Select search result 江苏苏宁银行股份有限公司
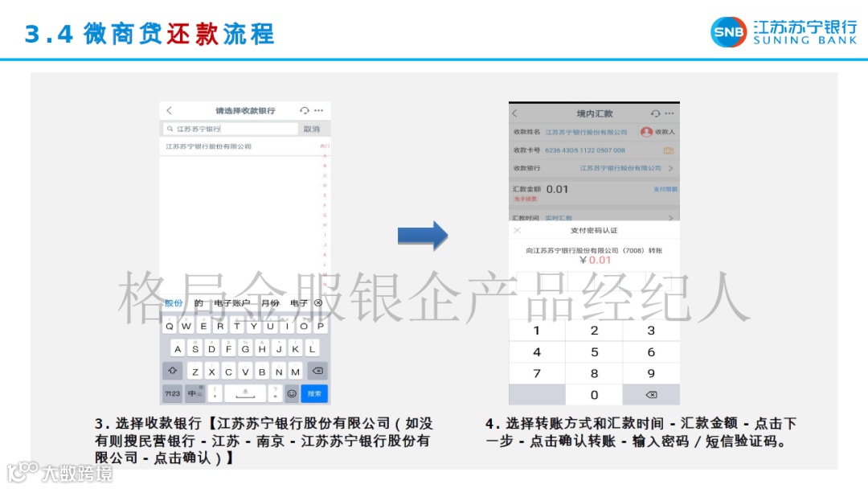This screenshot has width=868, height=489. pos(209,146)
